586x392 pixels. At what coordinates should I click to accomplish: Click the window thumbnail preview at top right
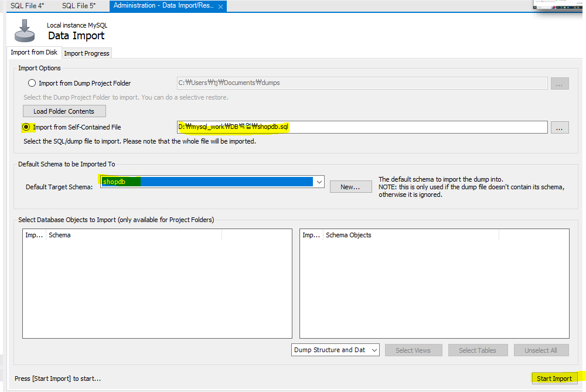tap(557, 5)
